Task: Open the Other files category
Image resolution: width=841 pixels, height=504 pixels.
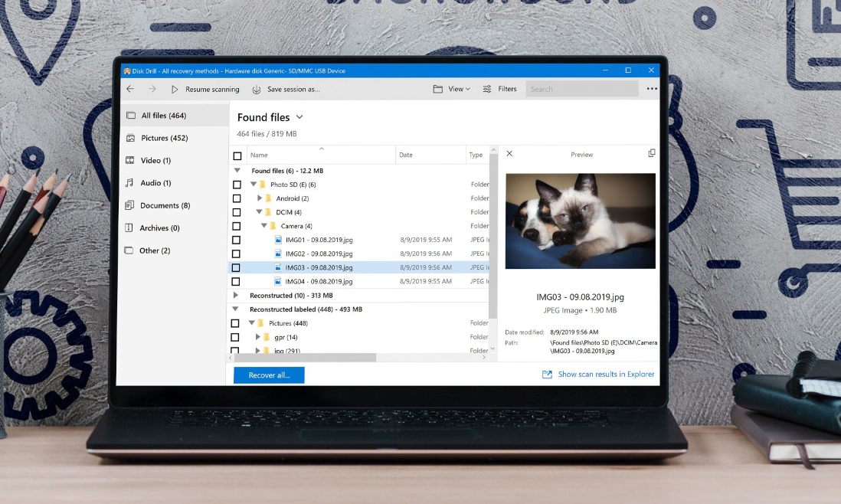Action: point(129,250)
